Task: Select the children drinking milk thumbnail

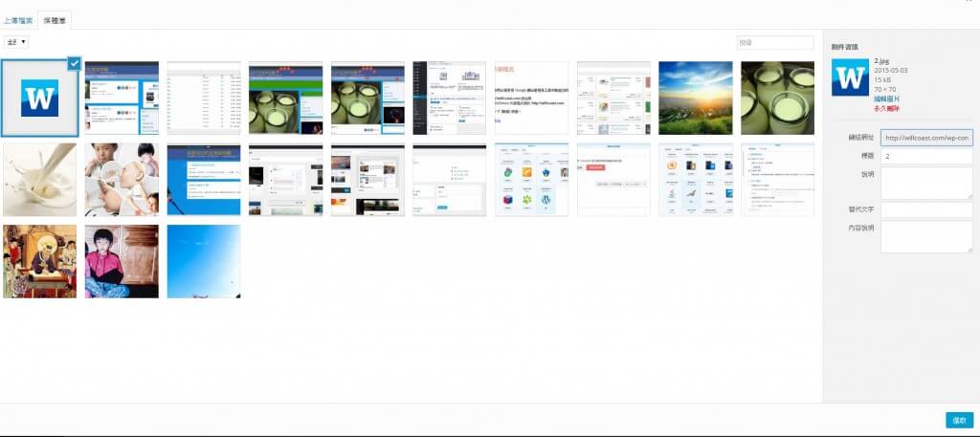Action: [122, 180]
